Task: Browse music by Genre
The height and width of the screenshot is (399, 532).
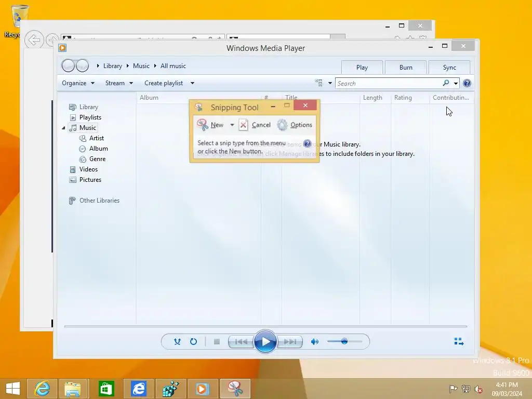Action: pos(97,159)
